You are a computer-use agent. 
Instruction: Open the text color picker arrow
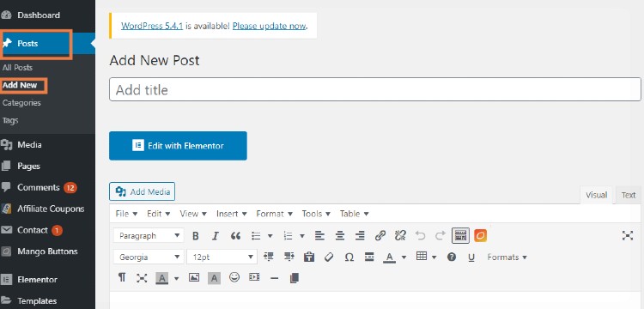404,257
